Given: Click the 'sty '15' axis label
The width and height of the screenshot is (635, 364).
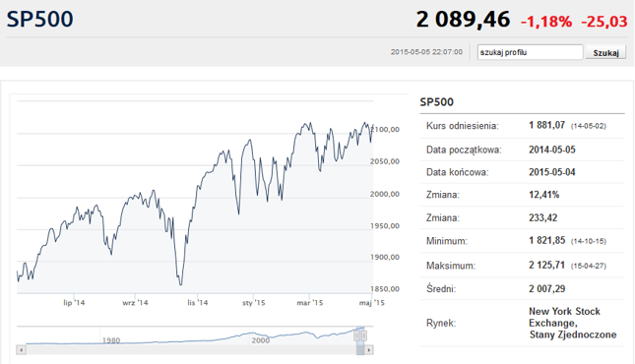Looking at the screenshot, I should click(x=254, y=303).
